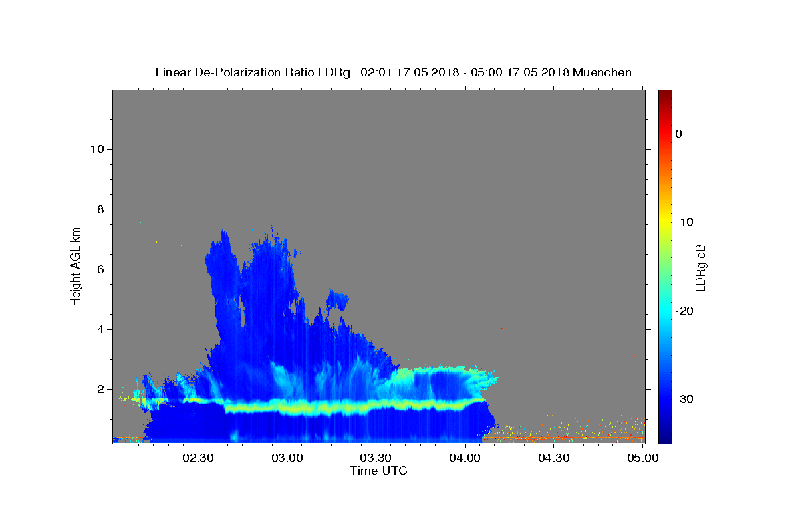Click the dark red top of the colorbar
This screenshot has height=532, width=798.
pyautogui.click(x=665, y=96)
